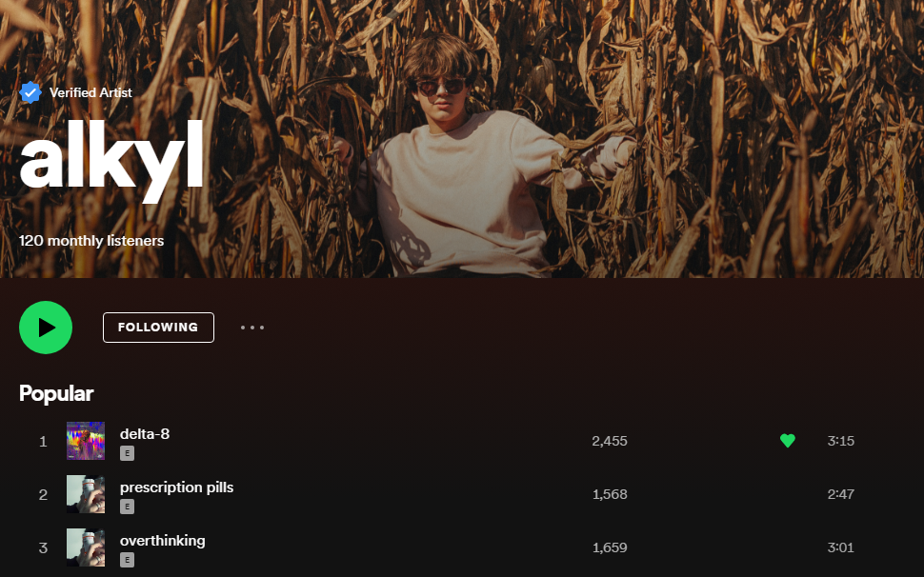Click the Popular section heading
Screen dimensions: 924x577
pos(56,393)
